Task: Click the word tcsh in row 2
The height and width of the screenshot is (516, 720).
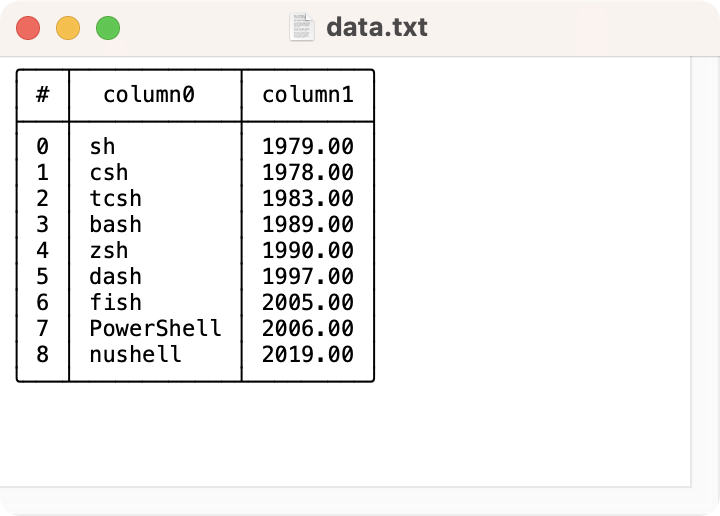Action: (x=115, y=198)
